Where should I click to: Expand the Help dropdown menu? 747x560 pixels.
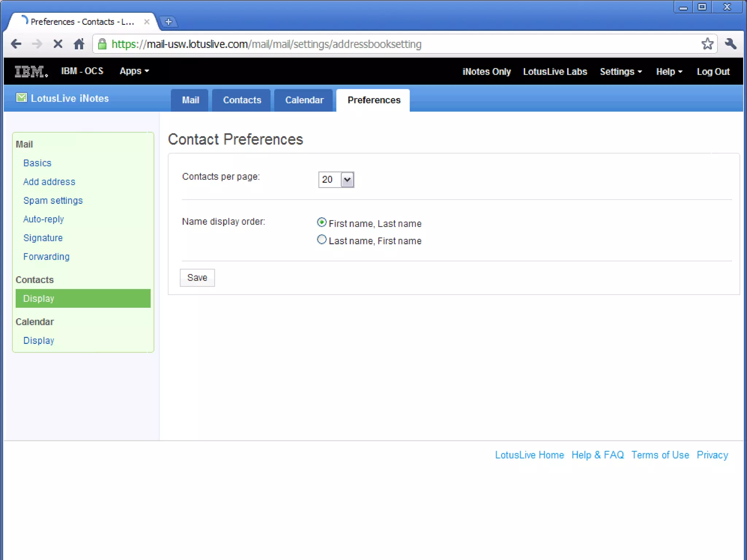point(669,71)
